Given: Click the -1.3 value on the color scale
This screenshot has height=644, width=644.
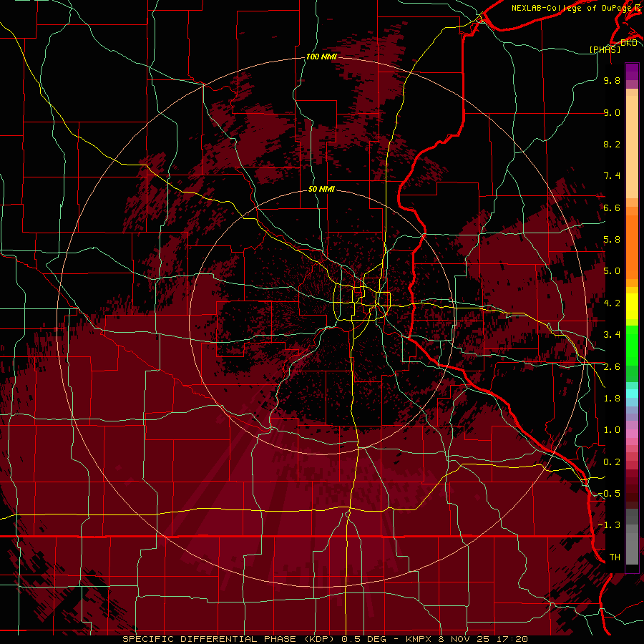Looking at the screenshot, I should coord(609,525).
